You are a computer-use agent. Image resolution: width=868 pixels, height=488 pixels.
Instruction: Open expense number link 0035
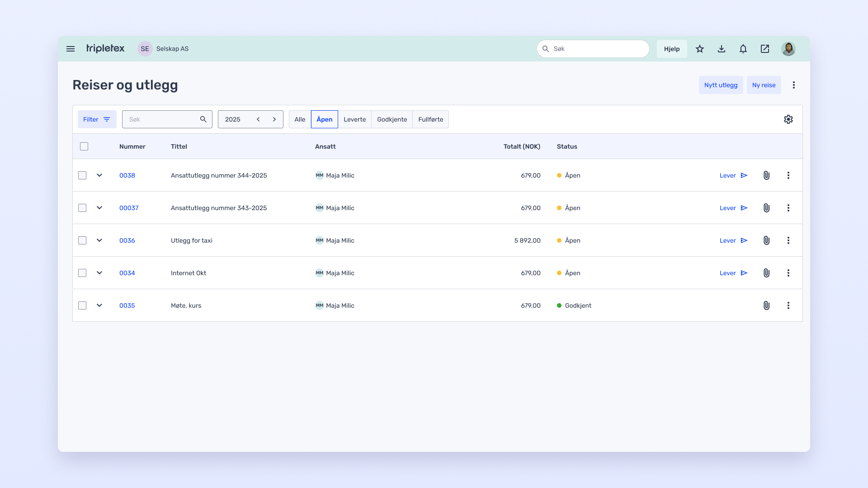coord(127,305)
